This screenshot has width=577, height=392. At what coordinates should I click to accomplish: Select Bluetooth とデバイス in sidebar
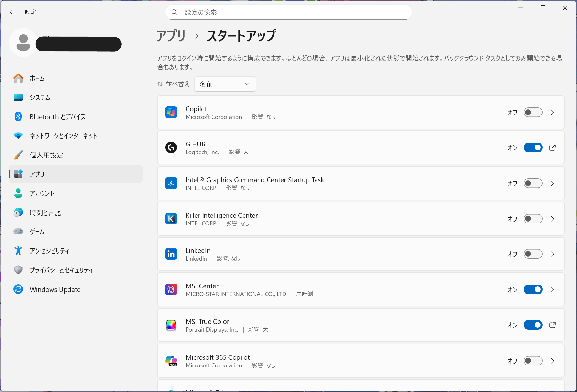point(58,117)
